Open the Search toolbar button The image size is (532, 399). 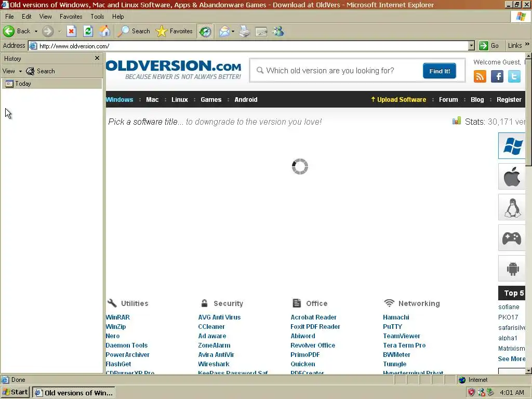[x=134, y=31]
